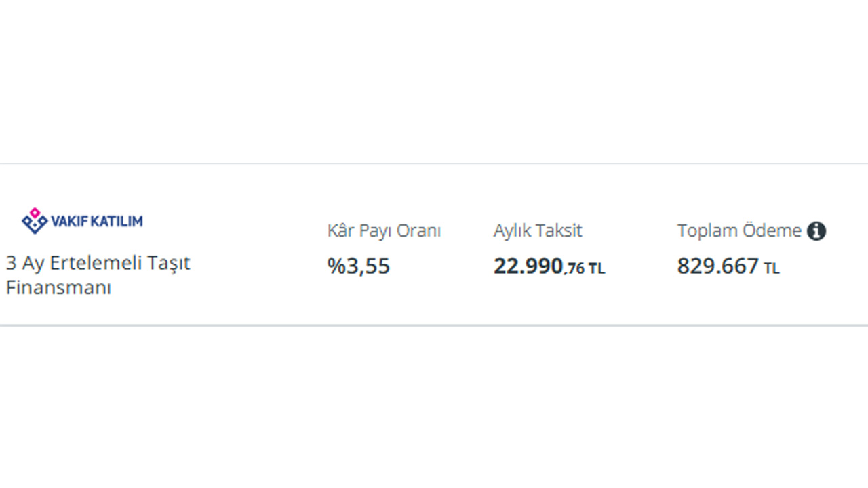Select the 829.667 total payment figure
The height and width of the screenshot is (488, 868).
[717, 266]
